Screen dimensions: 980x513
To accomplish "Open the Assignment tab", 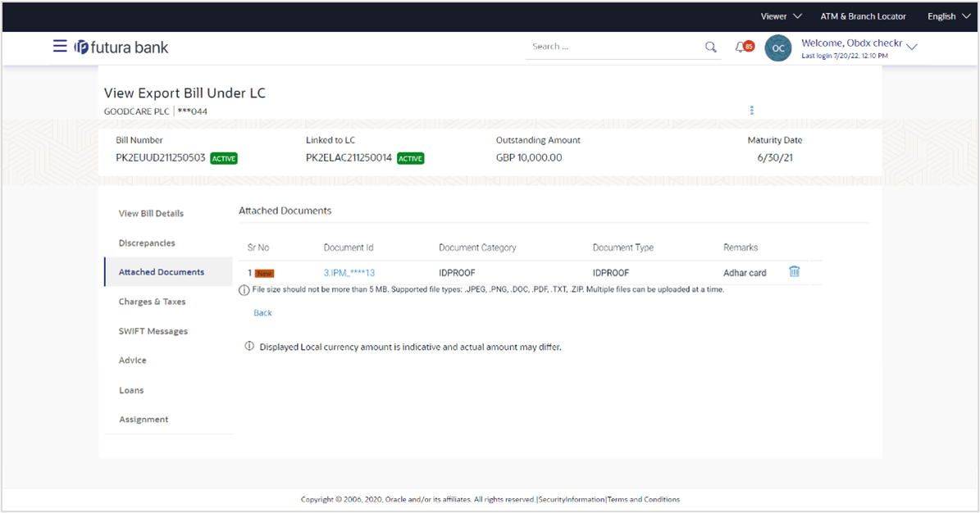I will pos(144,420).
